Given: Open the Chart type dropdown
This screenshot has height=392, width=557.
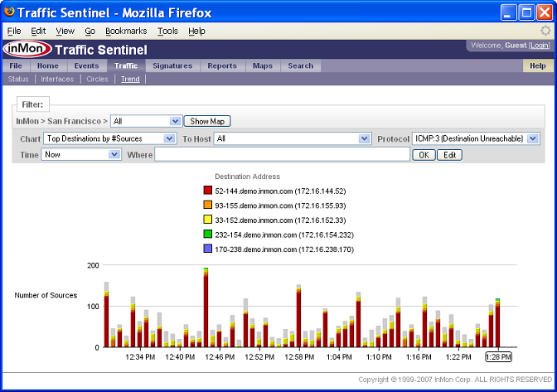Looking at the screenshot, I should click(109, 138).
